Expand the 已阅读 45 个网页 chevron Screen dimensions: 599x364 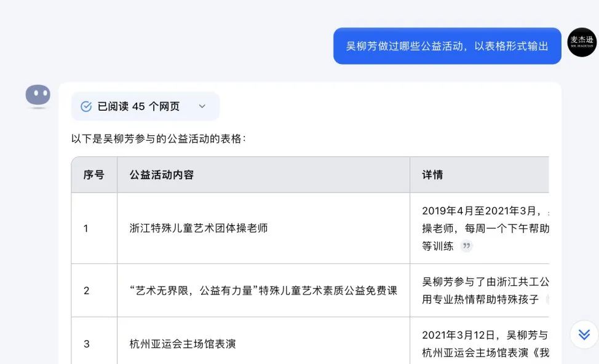(x=202, y=106)
